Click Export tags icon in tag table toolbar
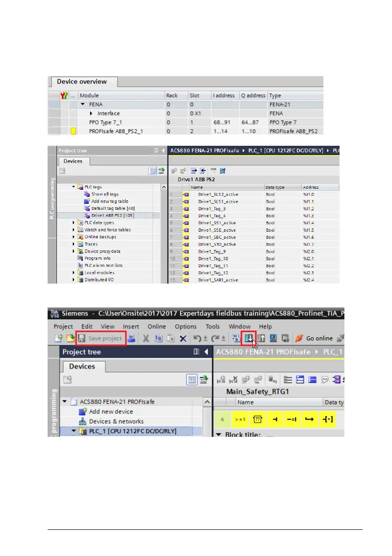The height and width of the screenshot is (556, 392). coord(194,171)
